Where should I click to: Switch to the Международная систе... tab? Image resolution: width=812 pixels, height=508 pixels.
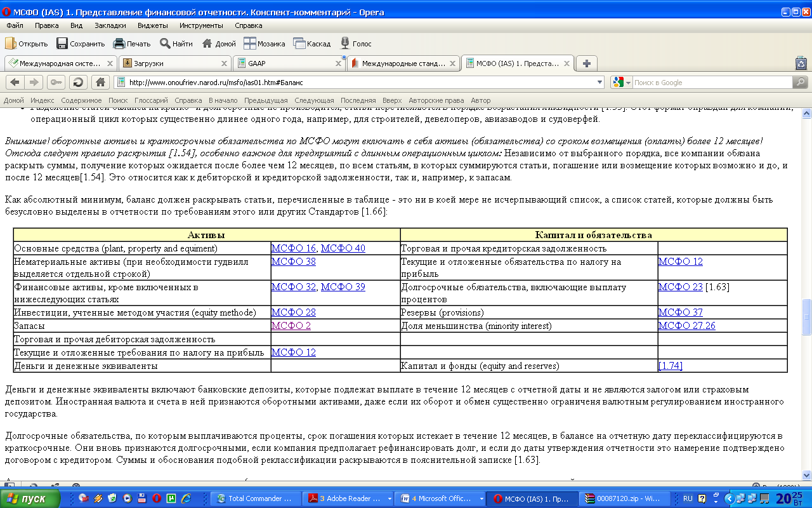click(x=60, y=63)
